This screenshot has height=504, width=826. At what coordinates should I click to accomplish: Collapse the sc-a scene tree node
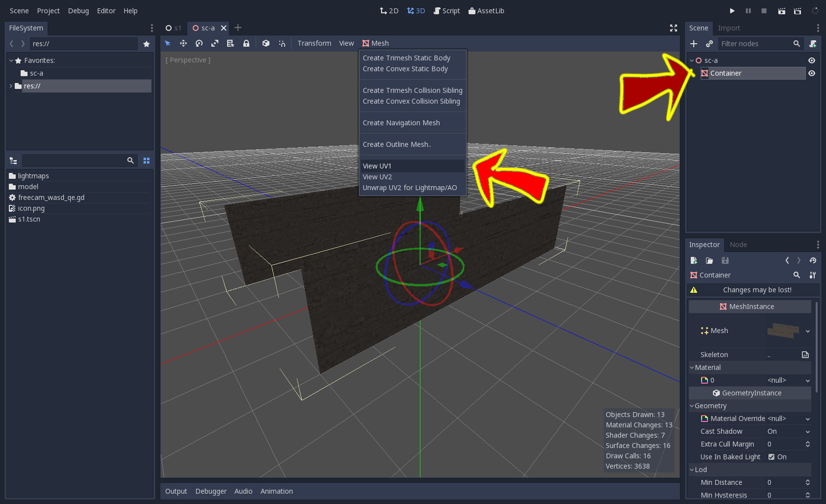tap(692, 60)
